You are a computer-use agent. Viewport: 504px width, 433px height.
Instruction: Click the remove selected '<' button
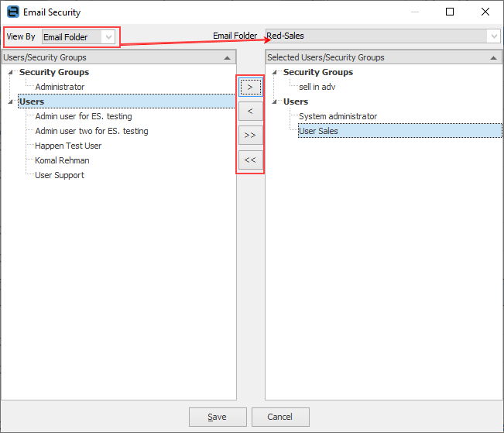pos(250,112)
